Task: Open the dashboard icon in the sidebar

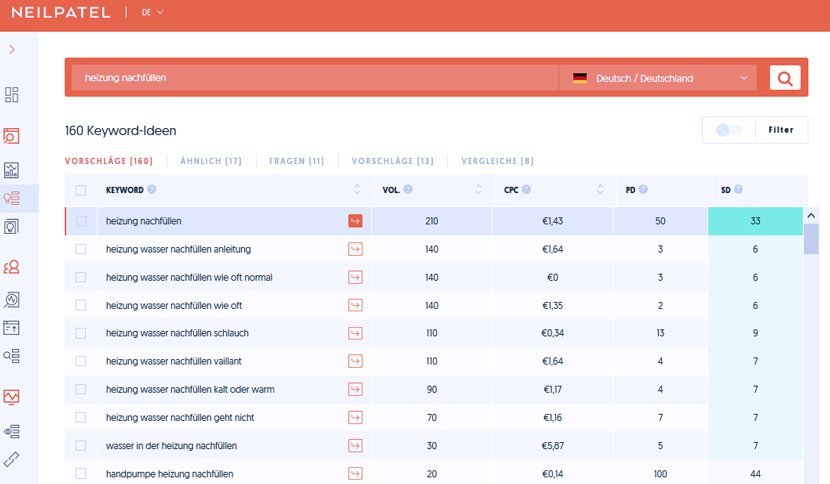Action: [x=12, y=95]
